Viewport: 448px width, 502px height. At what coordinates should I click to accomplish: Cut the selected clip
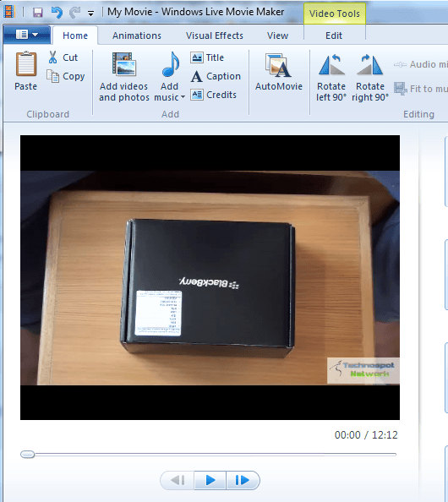(63, 57)
